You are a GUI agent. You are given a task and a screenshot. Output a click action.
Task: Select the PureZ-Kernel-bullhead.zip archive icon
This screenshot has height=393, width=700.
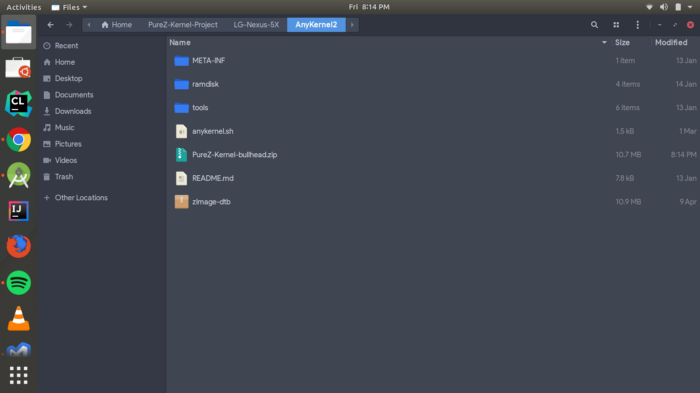181,155
